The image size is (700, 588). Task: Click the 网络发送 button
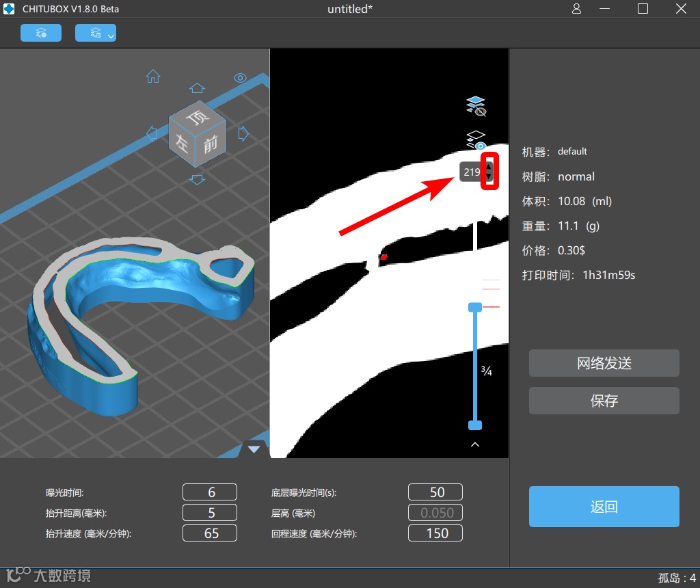[x=604, y=363]
